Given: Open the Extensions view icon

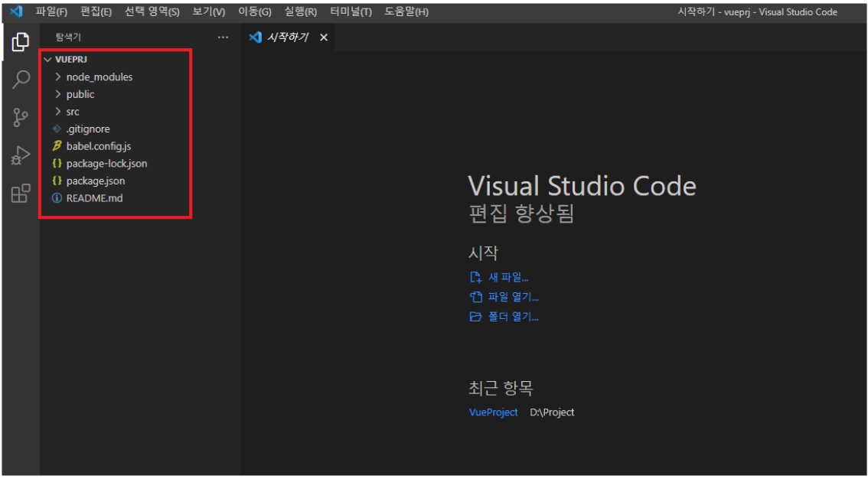Looking at the screenshot, I should 21,194.
